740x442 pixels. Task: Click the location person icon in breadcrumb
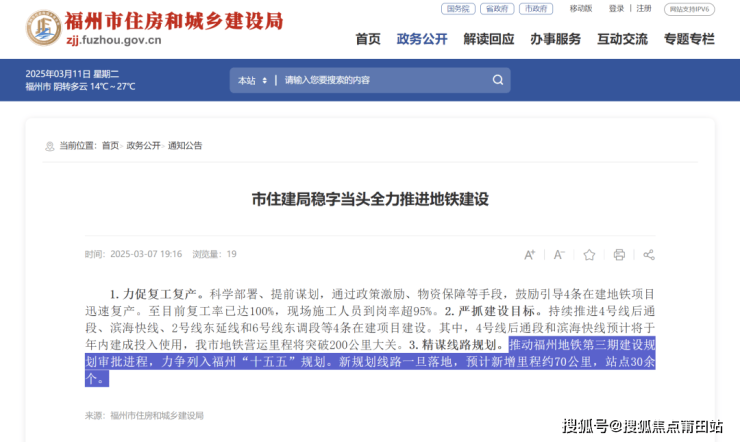tap(51, 146)
